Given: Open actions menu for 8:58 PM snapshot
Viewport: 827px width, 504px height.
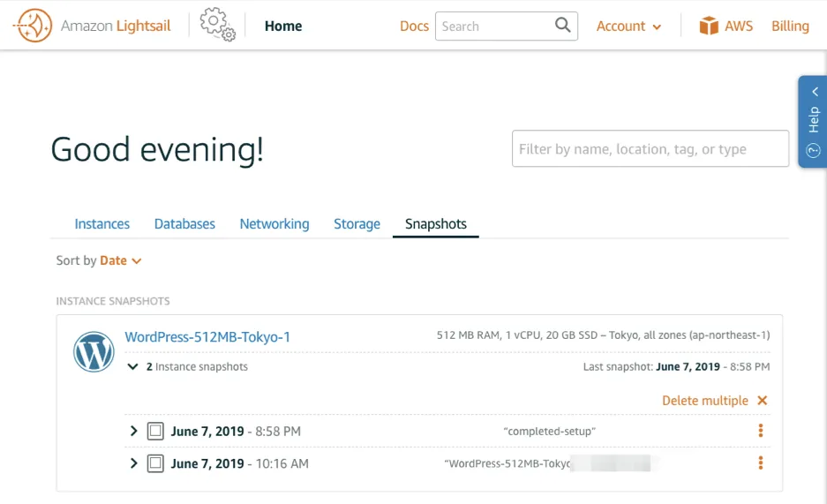Looking at the screenshot, I should [760, 431].
